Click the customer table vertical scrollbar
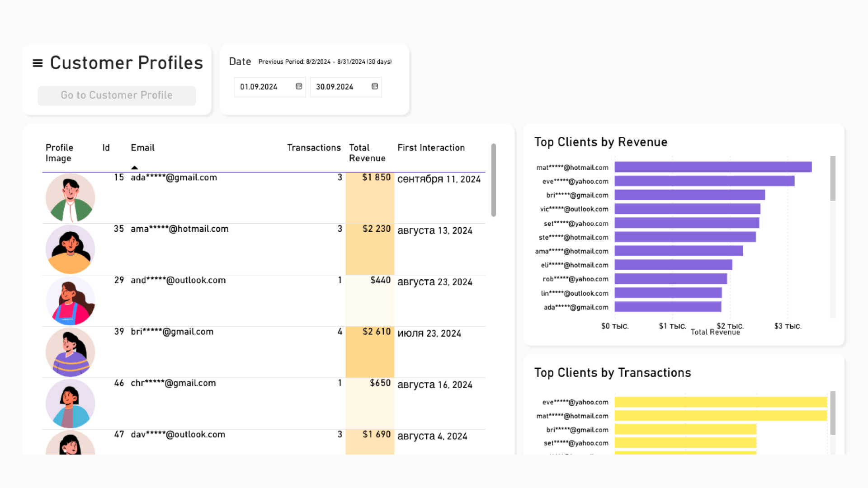 click(x=493, y=180)
